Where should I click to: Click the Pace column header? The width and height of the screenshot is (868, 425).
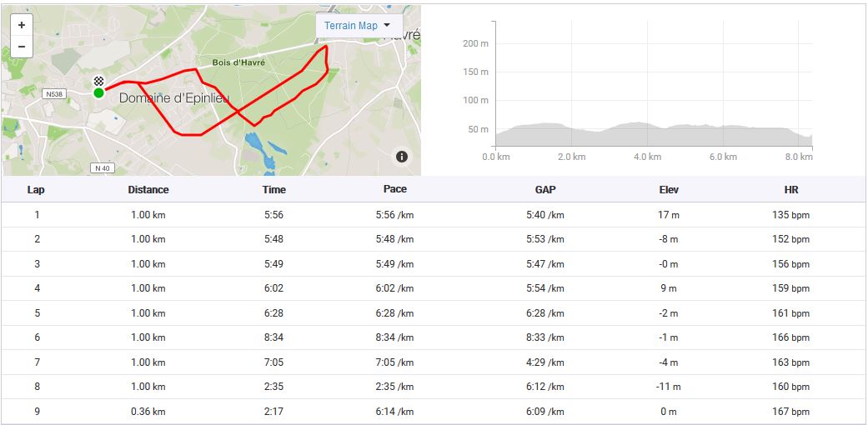(394, 189)
